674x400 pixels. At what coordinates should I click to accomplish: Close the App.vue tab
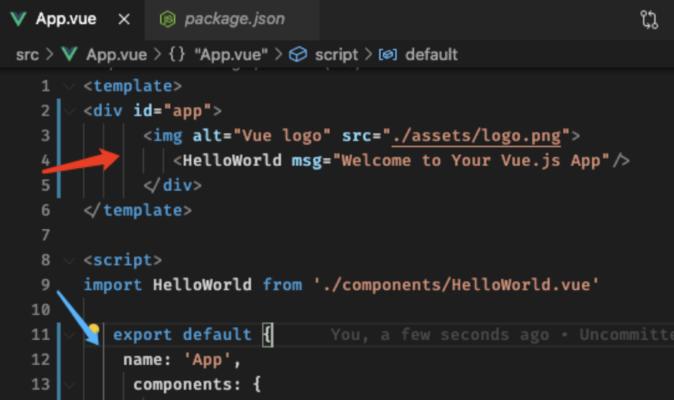click(124, 19)
